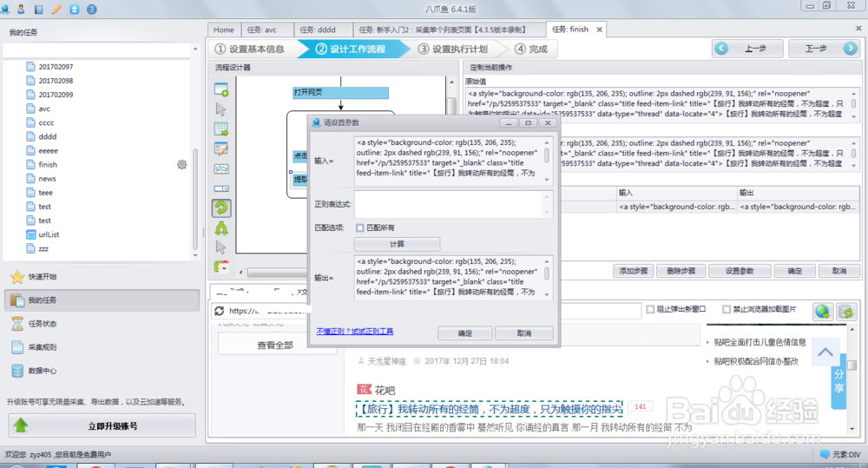Select the mouse hover cursor tool
The height and width of the screenshot is (468, 868).
click(221, 247)
